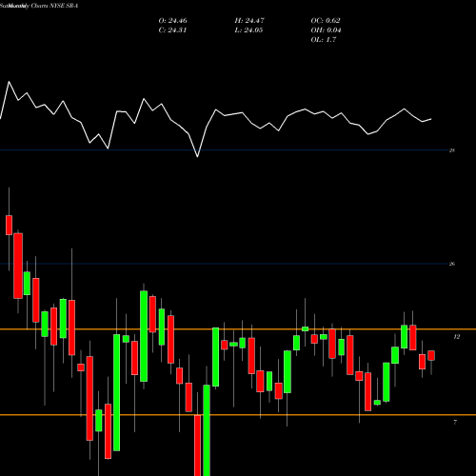The width and height of the screenshot is (476, 476).
Task: Click the low value 'L: 24.05'
Action: (248, 30)
